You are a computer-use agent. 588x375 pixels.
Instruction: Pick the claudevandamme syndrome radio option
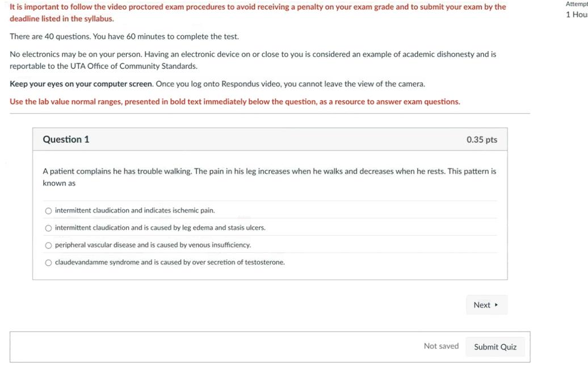49,262
